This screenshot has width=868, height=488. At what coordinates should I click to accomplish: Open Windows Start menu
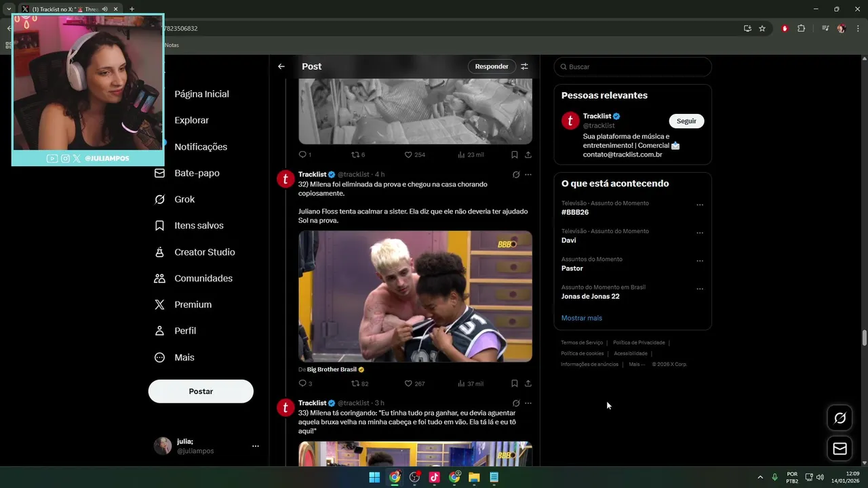pyautogui.click(x=374, y=477)
